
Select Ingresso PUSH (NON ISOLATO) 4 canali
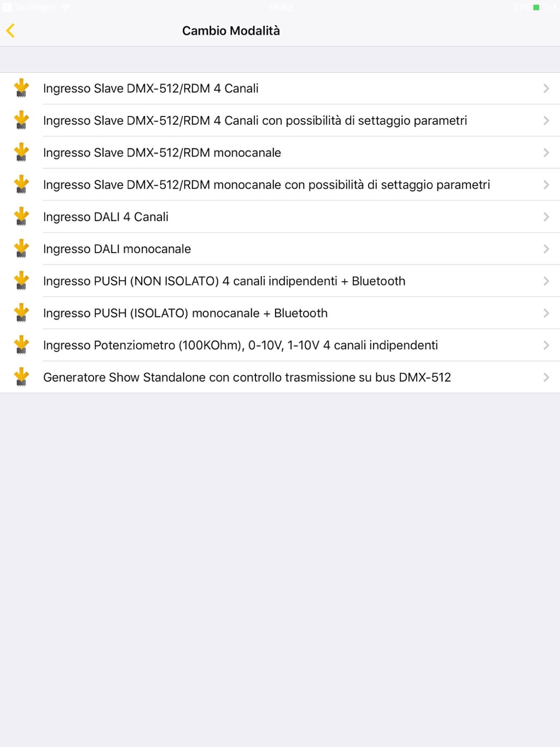click(224, 281)
